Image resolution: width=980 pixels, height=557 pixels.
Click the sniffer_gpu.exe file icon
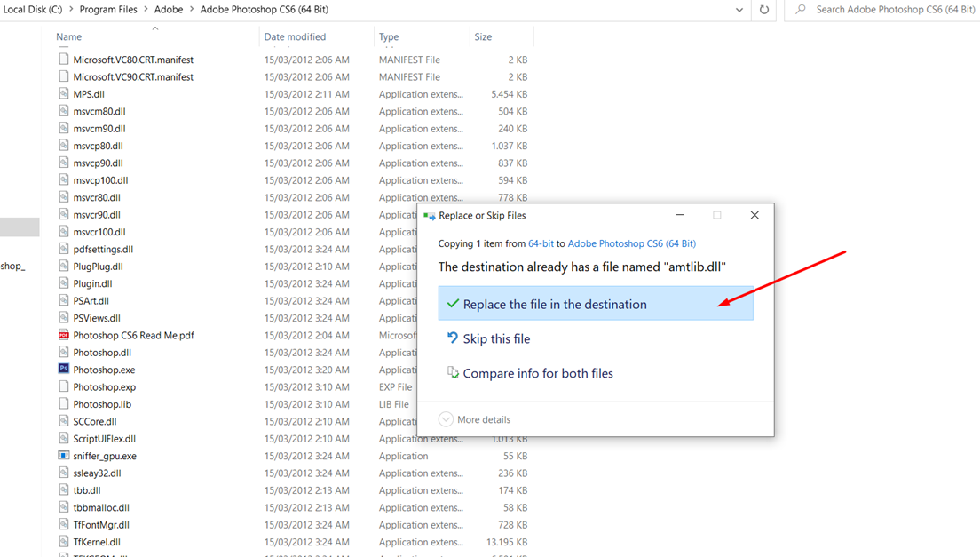[x=63, y=455]
